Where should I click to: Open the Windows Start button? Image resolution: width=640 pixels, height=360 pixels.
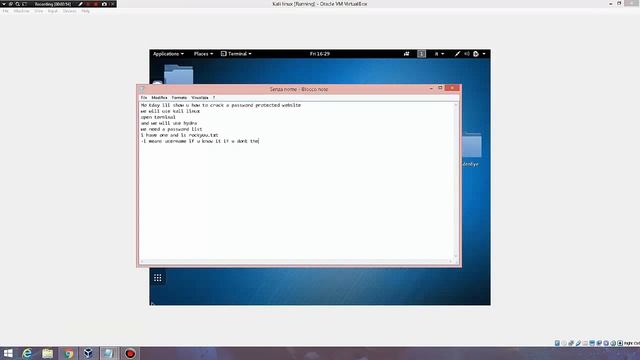tap(8, 353)
